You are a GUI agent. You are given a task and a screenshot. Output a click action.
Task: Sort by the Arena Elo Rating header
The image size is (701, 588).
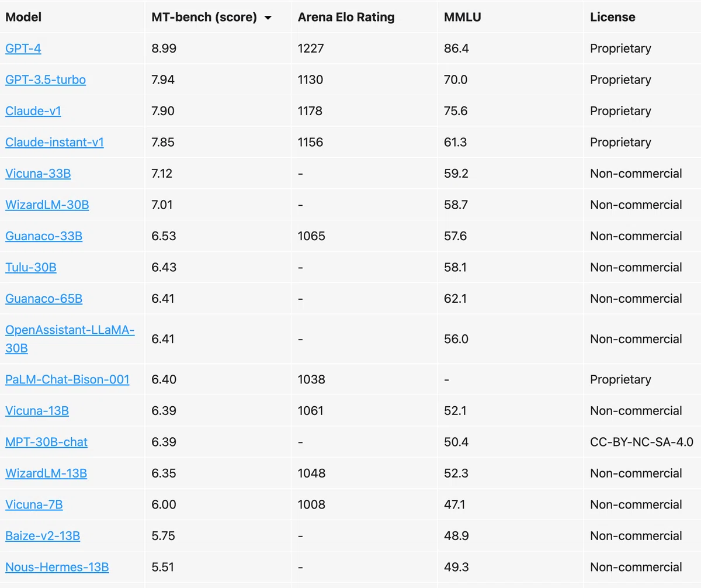[346, 17]
